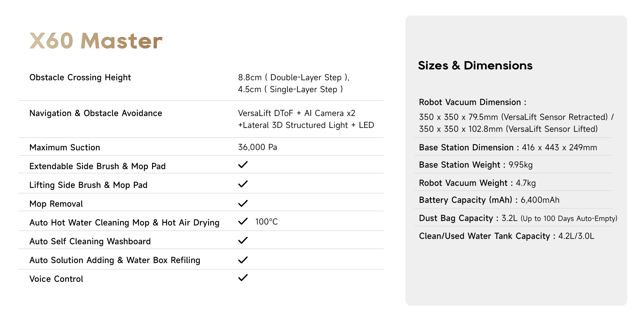Click the Maximum Suction label
The height and width of the screenshot is (322, 644).
[x=65, y=148]
